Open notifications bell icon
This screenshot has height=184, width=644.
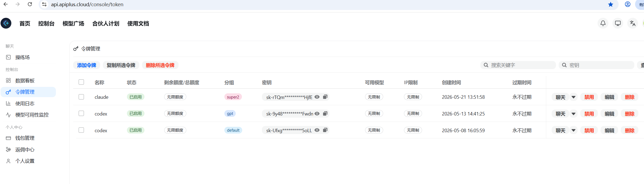[x=603, y=23]
